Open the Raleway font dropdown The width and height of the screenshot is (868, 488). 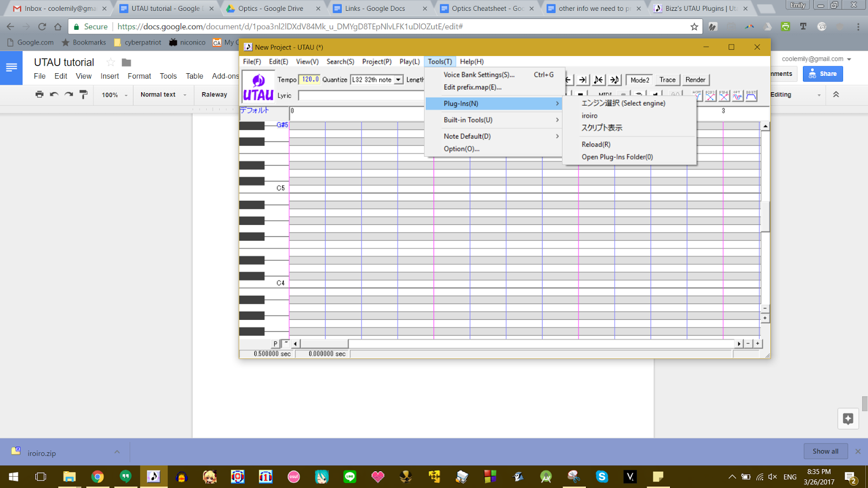point(214,94)
